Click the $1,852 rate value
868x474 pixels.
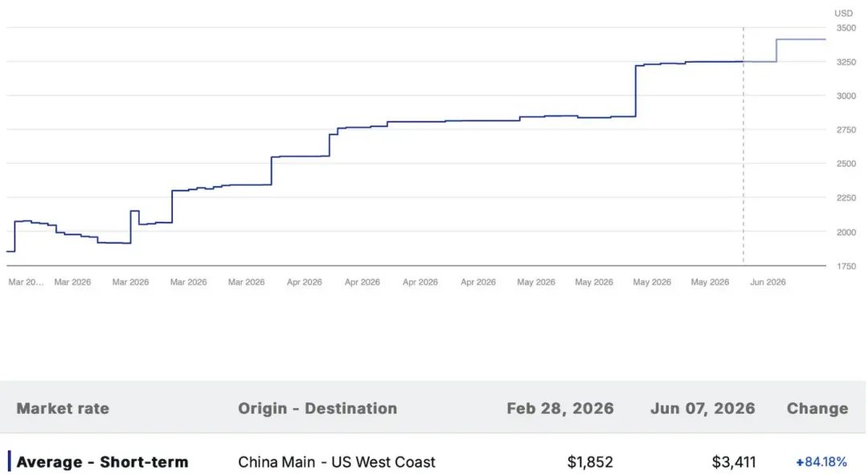click(590, 461)
